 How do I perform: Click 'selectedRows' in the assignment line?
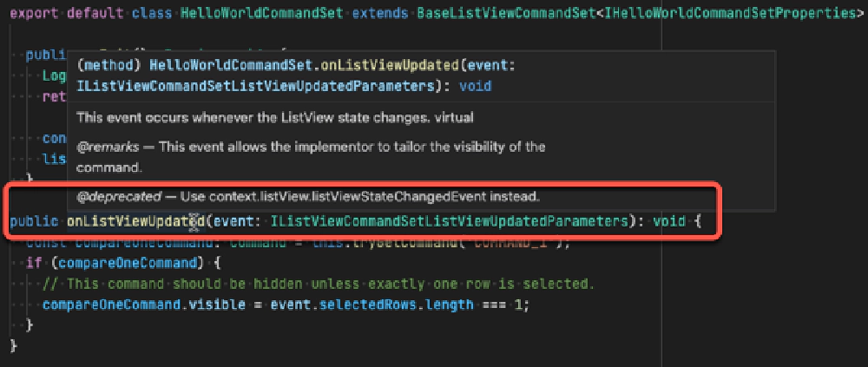pos(367,305)
